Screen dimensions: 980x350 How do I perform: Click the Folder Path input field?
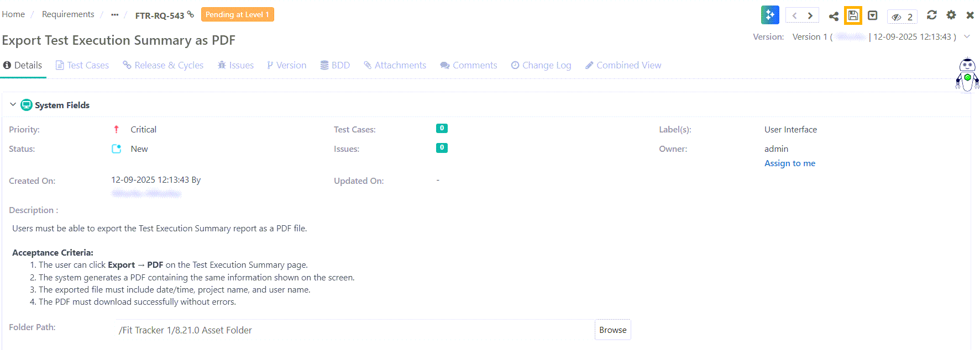click(x=354, y=330)
